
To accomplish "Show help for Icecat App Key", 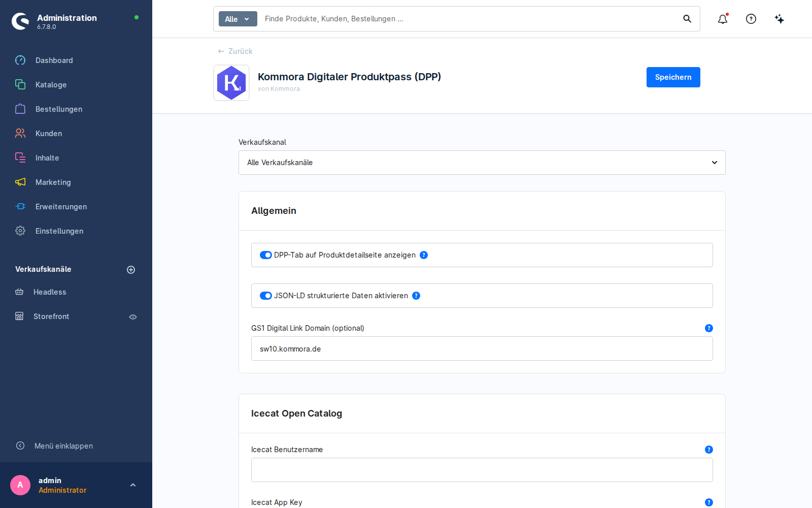I will pyautogui.click(x=709, y=502).
